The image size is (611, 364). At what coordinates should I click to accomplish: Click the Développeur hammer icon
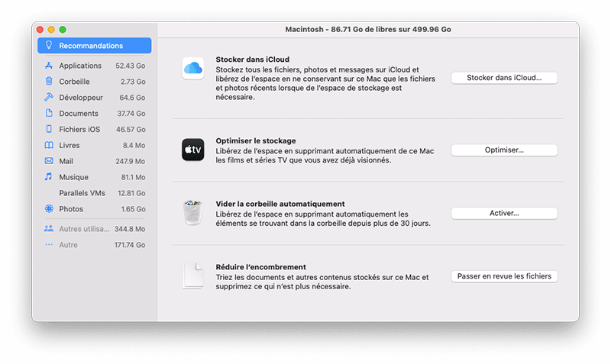point(49,97)
